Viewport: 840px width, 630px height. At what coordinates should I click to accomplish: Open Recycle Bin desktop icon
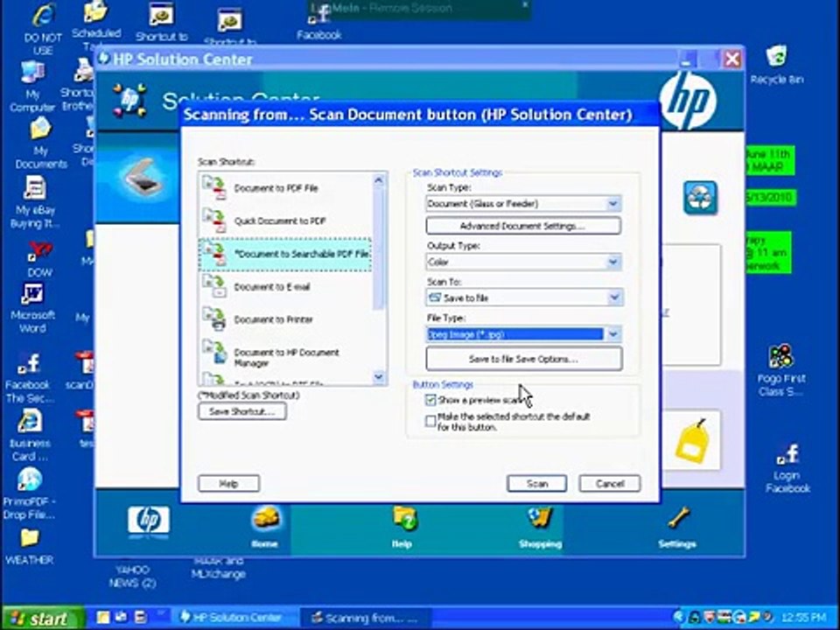(x=777, y=65)
